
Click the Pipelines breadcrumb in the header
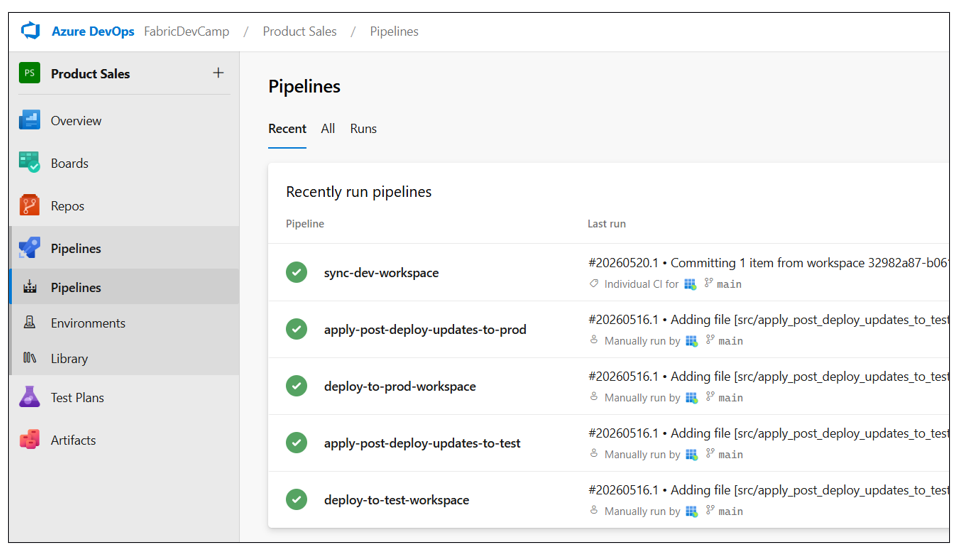click(394, 31)
